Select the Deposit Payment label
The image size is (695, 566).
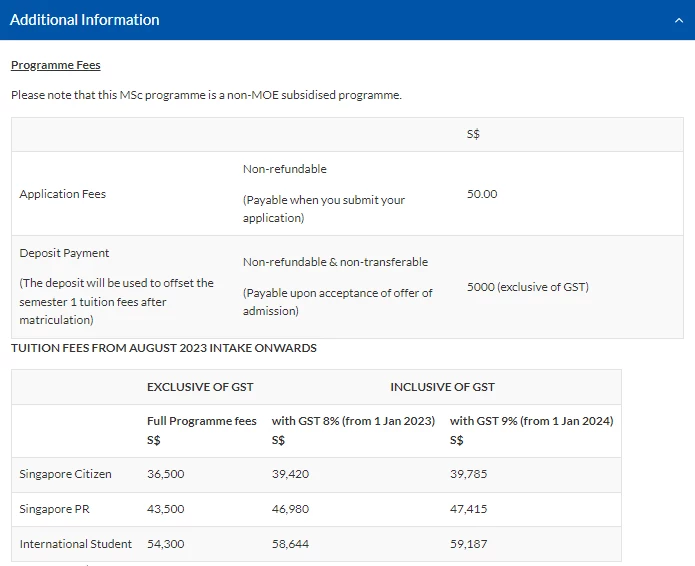tap(64, 253)
